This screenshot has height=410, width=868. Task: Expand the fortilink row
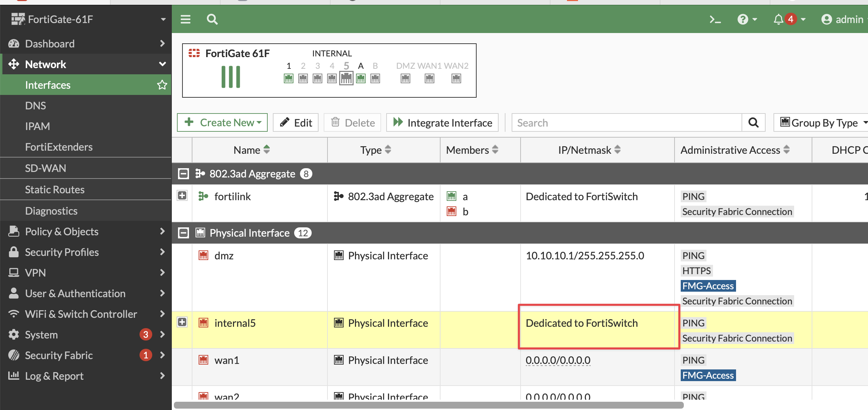pyautogui.click(x=182, y=196)
